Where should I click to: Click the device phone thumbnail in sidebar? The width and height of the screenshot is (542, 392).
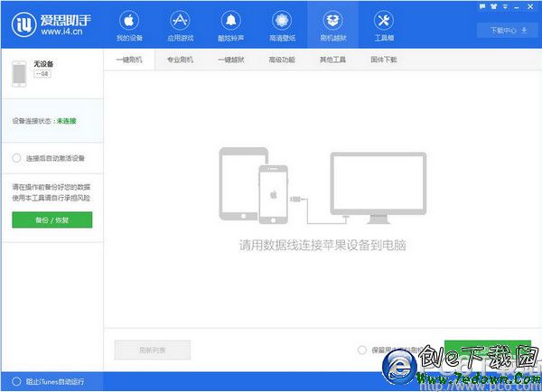pos(19,74)
